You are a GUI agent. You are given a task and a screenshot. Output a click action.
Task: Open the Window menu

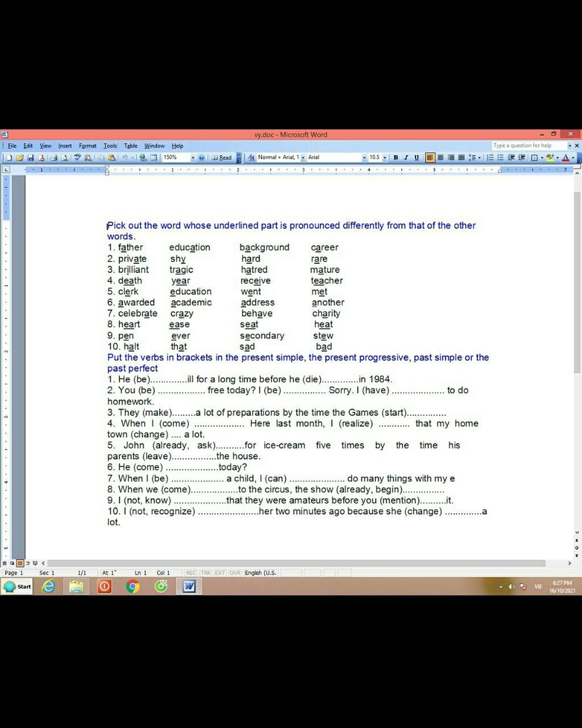click(154, 146)
